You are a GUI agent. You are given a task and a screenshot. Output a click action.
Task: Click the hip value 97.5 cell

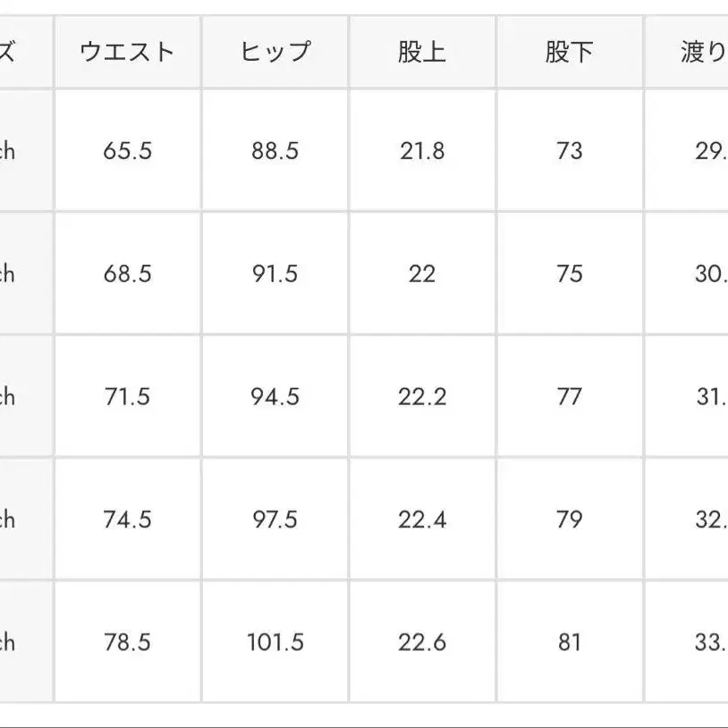click(275, 519)
